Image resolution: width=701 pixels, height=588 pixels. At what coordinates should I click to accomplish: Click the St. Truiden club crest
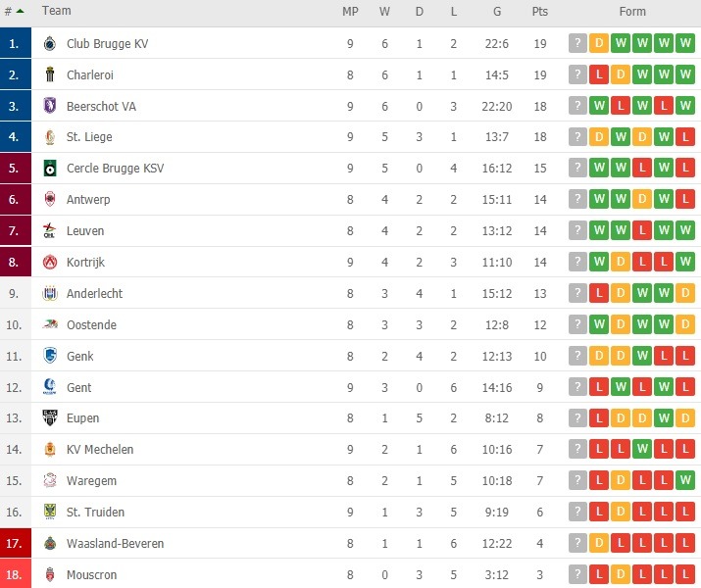pos(50,513)
